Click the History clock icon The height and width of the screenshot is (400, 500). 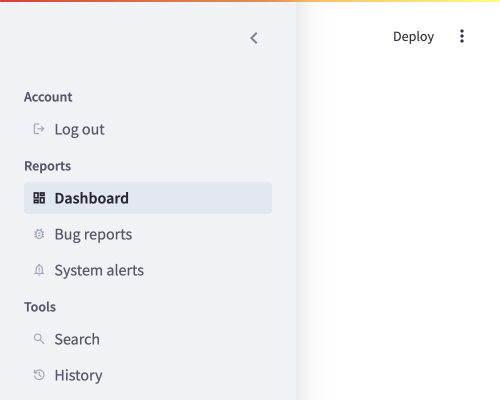(x=39, y=375)
